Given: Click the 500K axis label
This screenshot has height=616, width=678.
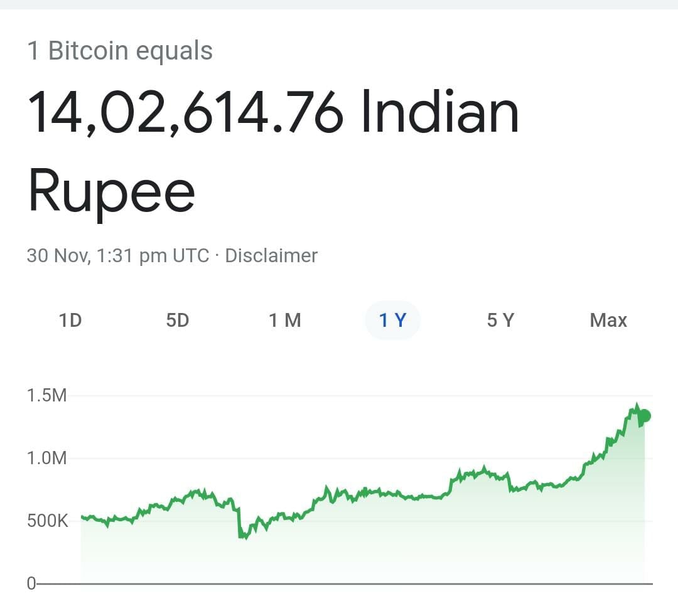Looking at the screenshot, I should 48,521.
